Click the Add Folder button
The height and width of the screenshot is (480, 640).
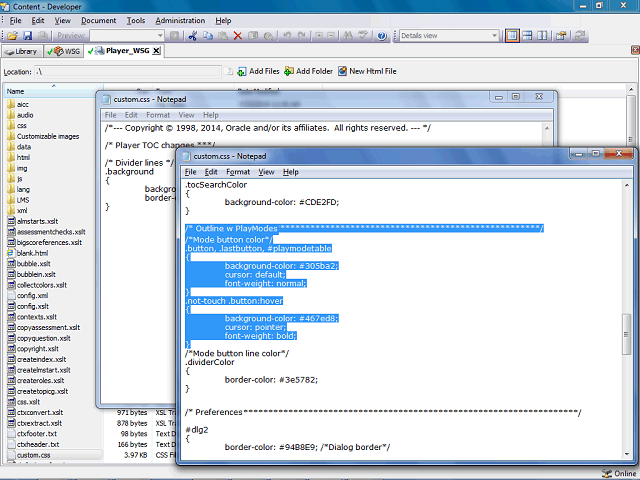point(309,71)
